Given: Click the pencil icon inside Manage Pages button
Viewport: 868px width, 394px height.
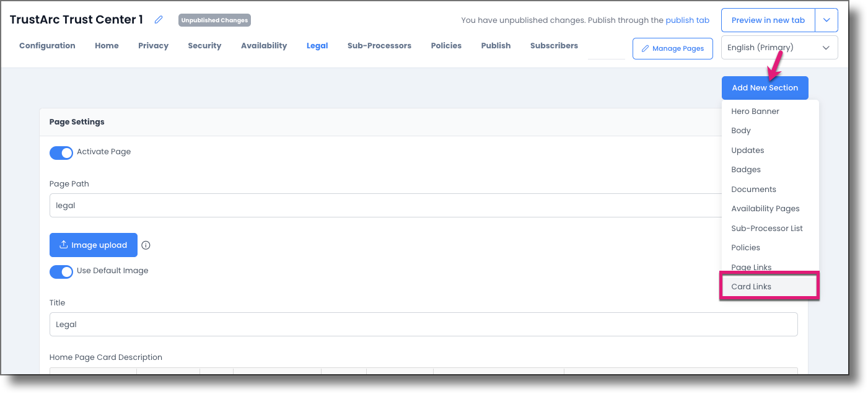Looking at the screenshot, I should [646, 48].
